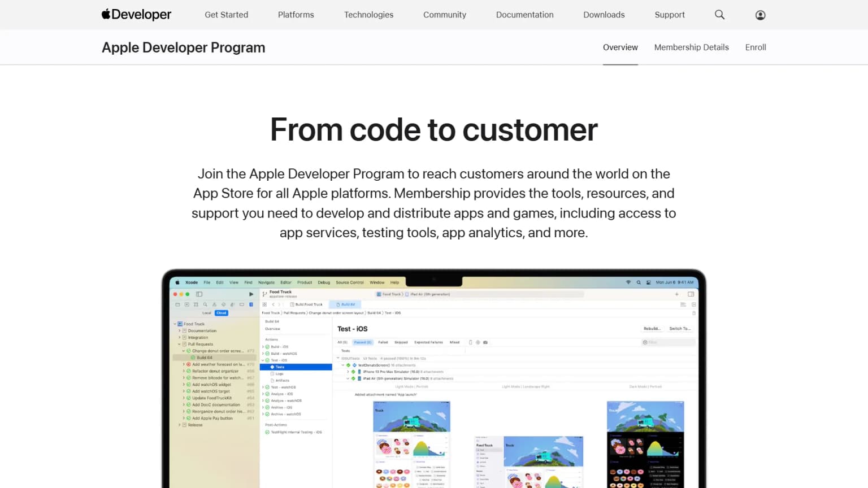Open the Get Started link
This screenshot has width=868, height=488.
pyautogui.click(x=226, y=15)
